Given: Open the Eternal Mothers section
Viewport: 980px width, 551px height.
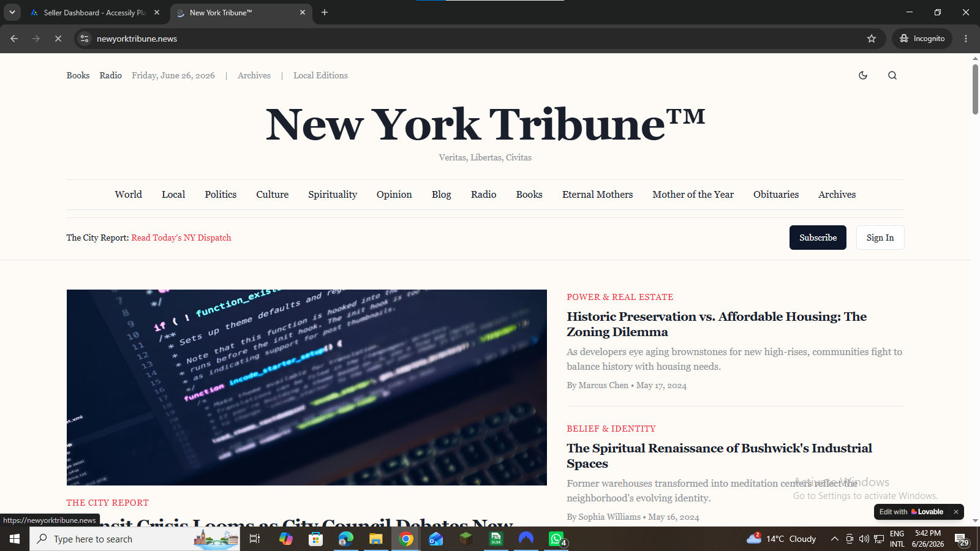Looking at the screenshot, I should (x=597, y=195).
